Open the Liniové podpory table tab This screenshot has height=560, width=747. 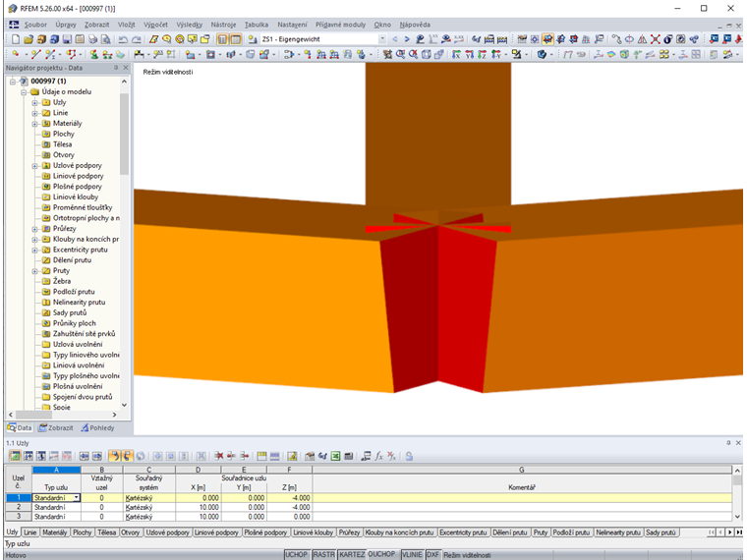tap(216, 532)
